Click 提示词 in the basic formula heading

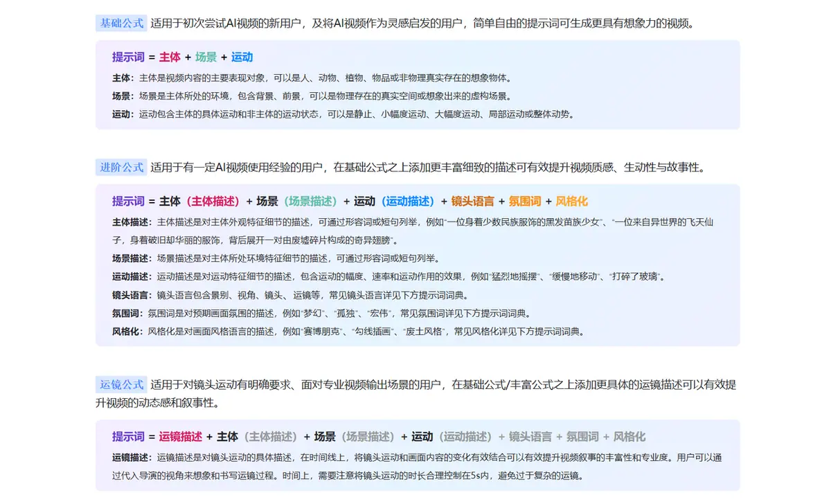(x=129, y=57)
